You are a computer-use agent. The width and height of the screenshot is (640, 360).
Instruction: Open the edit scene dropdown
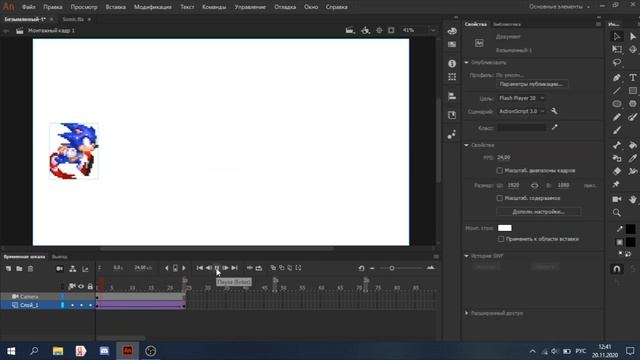[x=350, y=30]
